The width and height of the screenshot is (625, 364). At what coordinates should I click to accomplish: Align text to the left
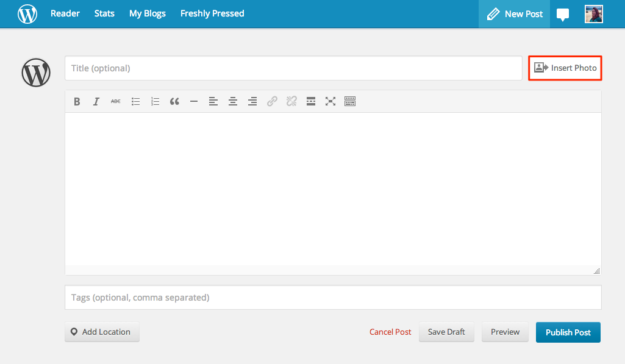coord(213,102)
